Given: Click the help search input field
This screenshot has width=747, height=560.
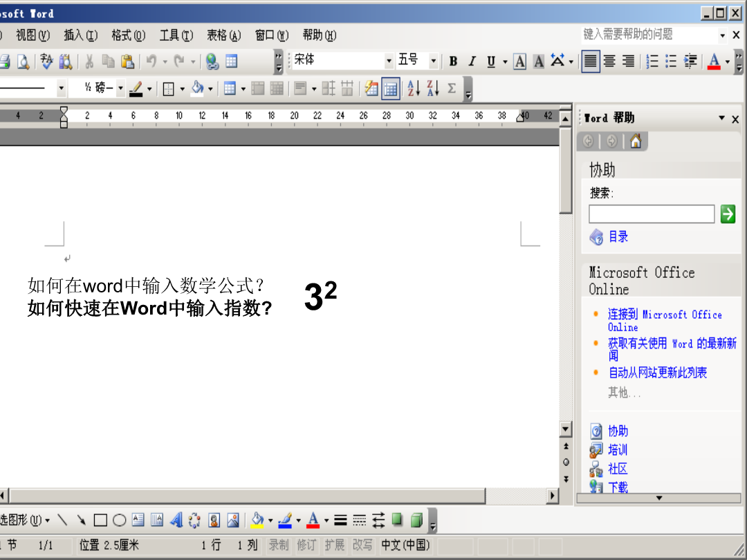Looking at the screenshot, I should tap(652, 214).
